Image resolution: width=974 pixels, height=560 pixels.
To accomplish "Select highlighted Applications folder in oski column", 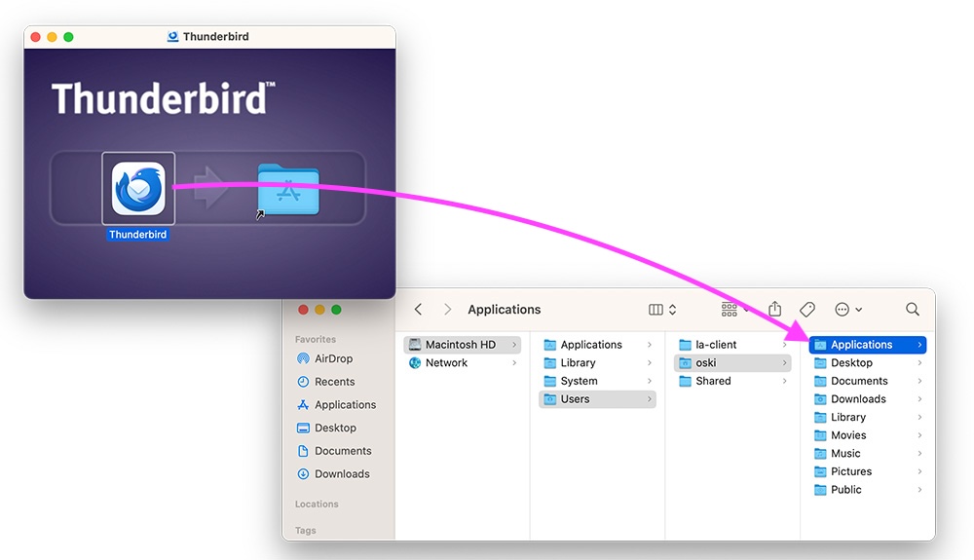I will click(868, 344).
